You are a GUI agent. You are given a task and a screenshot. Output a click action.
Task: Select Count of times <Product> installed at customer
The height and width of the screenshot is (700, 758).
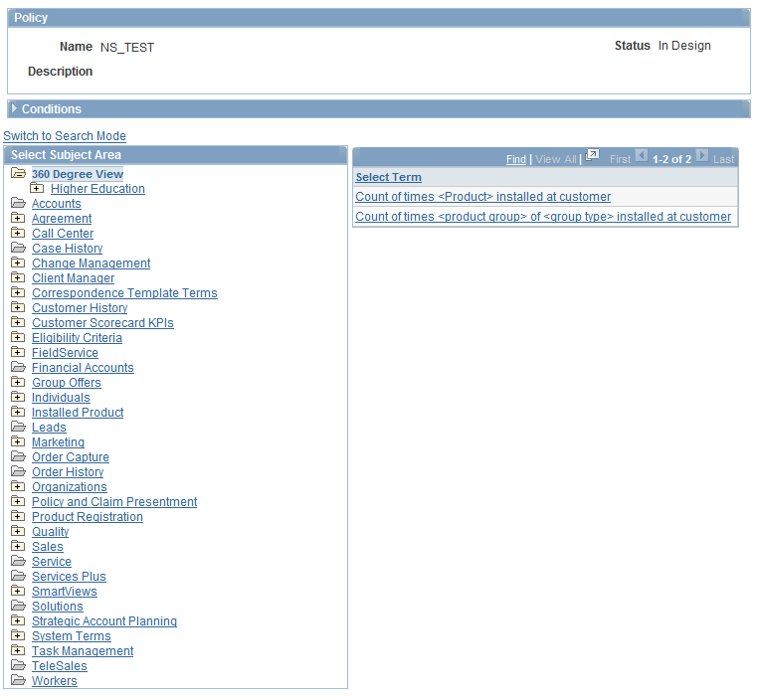pos(482,197)
